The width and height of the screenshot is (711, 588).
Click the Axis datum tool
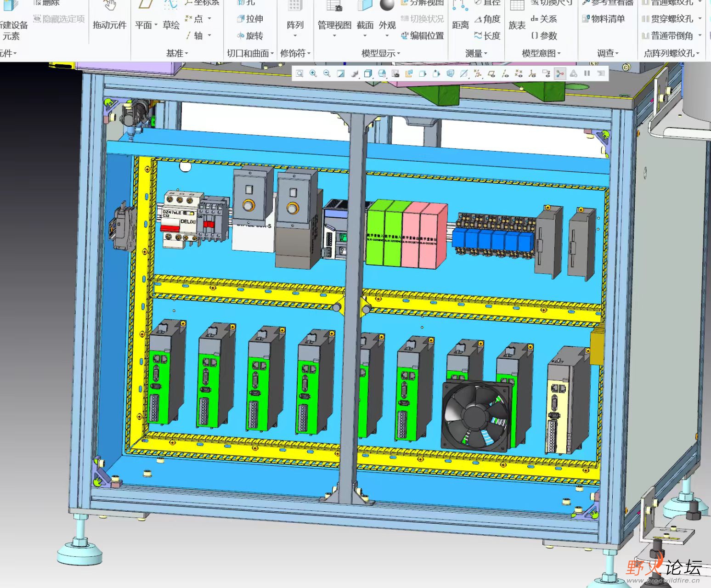coord(194,35)
